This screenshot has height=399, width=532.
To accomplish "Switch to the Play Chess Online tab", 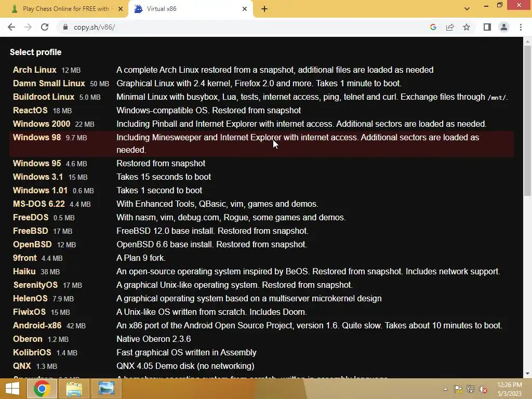I will coord(64,9).
